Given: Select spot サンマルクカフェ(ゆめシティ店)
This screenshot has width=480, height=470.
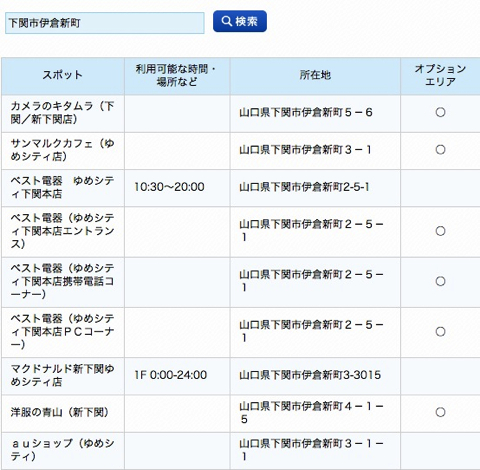Looking at the screenshot, I should pyautogui.click(x=62, y=150).
